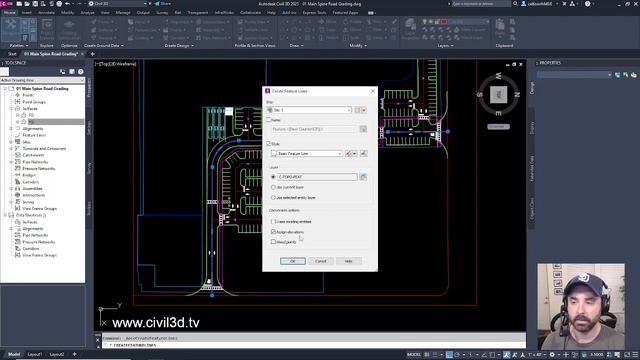Open the Manage ribbon tab
This screenshot has height=360, width=640.
pyautogui.click(x=123, y=13)
